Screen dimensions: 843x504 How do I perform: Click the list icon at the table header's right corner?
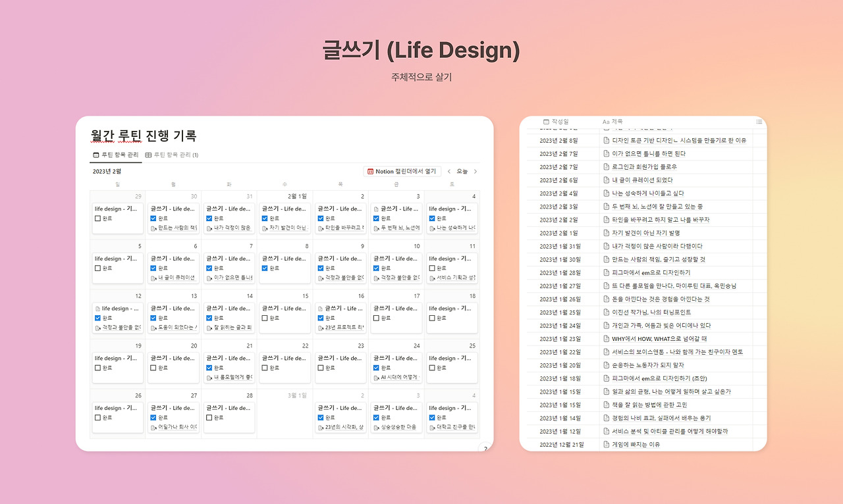759,122
